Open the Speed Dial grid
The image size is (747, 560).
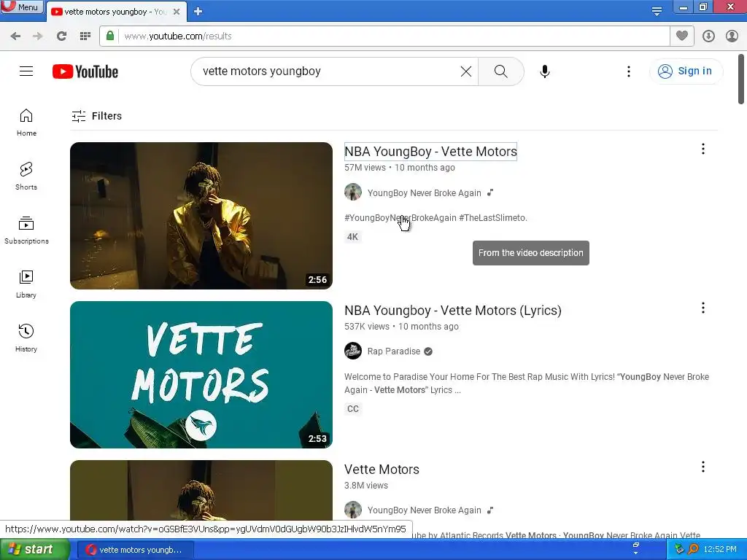pos(85,36)
